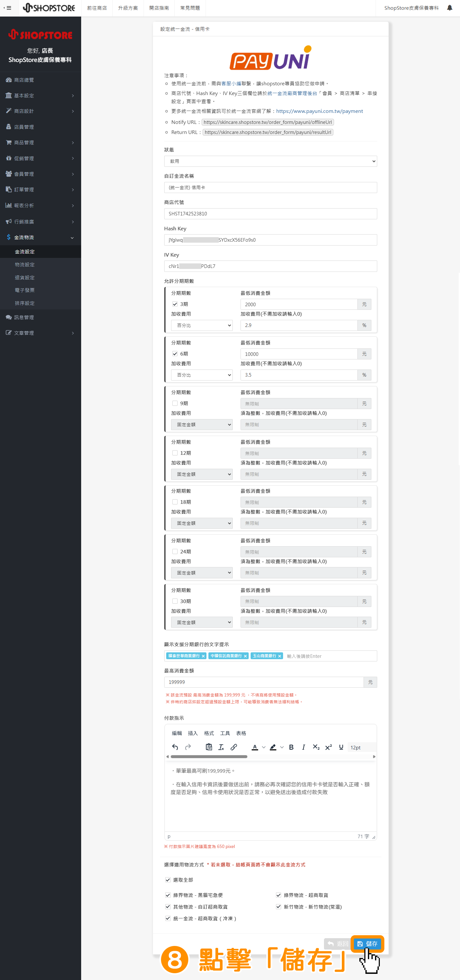Remove the 中國信託商業銀行 tag
Viewport: 460px width, 980px height.
(245, 656)
